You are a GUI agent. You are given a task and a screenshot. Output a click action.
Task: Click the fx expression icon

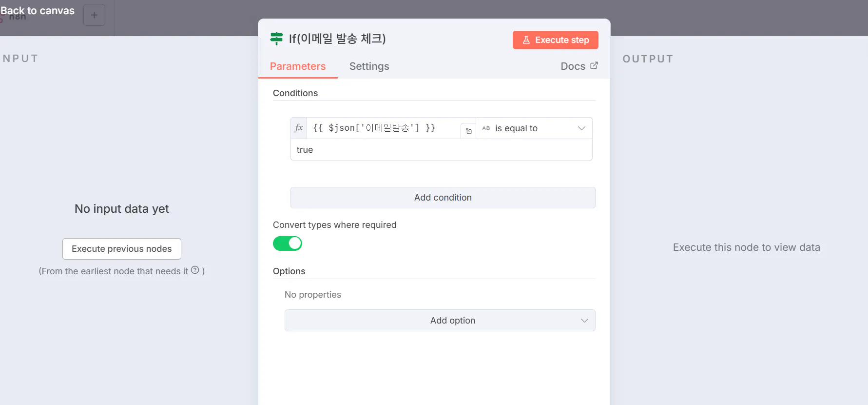pos(299,128)
